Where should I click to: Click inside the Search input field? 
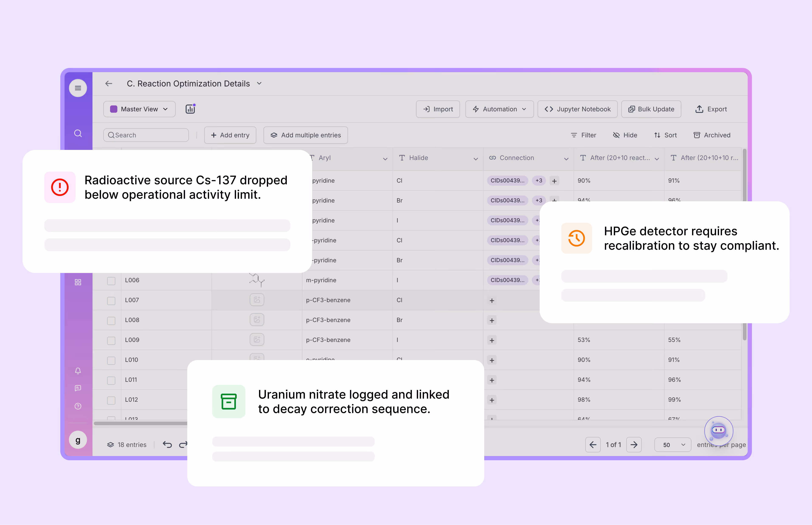150,135
